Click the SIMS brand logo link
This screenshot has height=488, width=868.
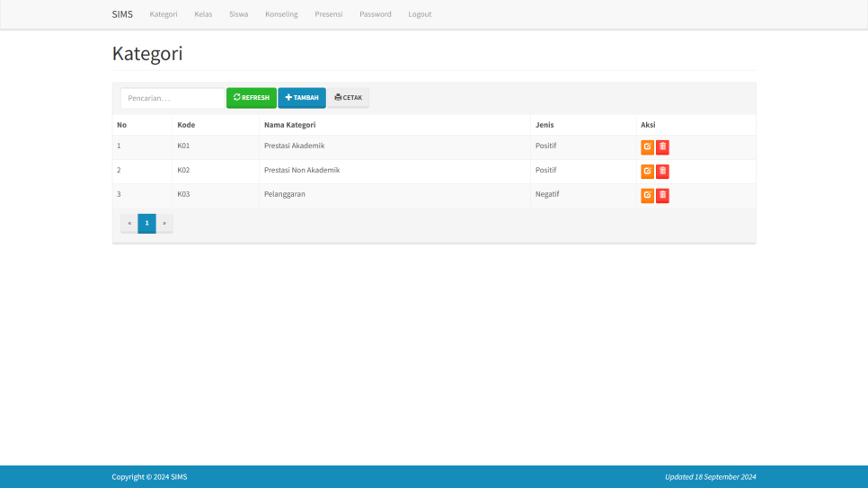click(122, 14)
